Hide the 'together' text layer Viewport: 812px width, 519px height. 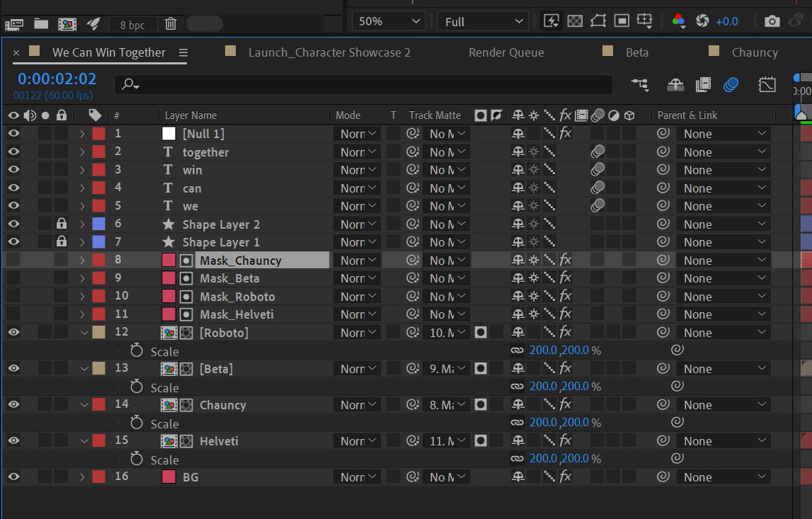(x=13, y=152)
